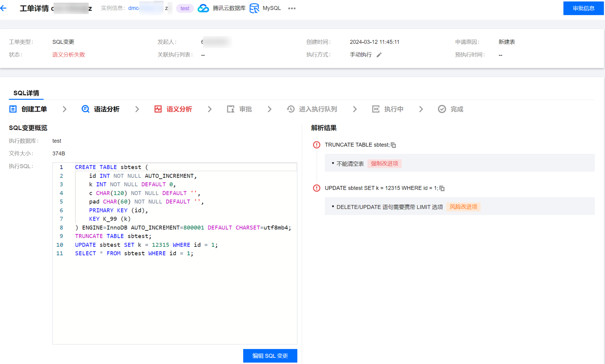
Task: Click 编辑 SQL 变更 button
Action: point(270,355)
